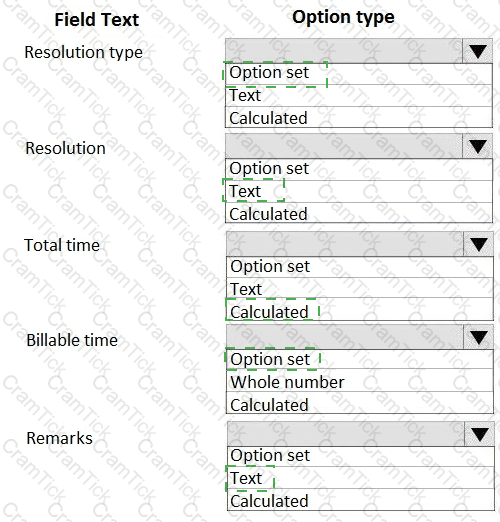Expand the Billable time dropdown arrow
This screenshot has height=522, width=500.
[x=478, y=337]
